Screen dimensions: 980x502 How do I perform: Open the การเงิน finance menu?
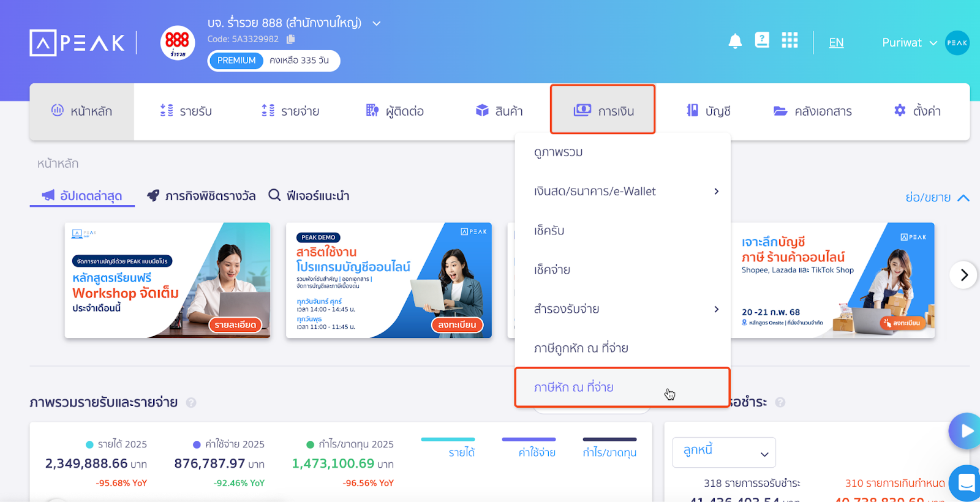coord(603,110)
